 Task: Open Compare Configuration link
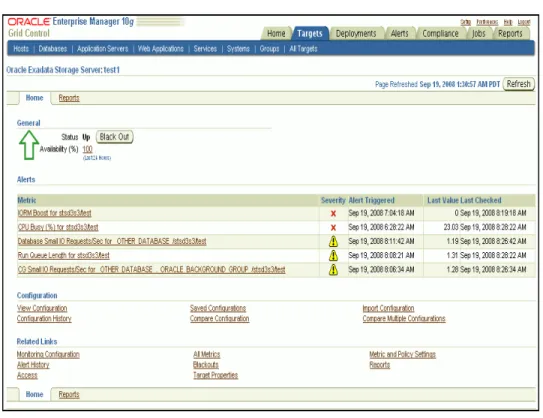tap(220, 319)
